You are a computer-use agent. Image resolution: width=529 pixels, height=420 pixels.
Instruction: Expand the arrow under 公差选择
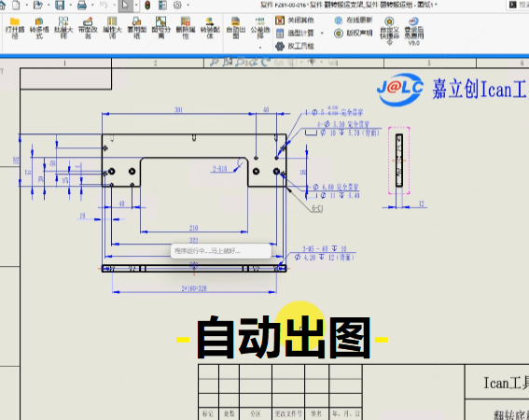[260, 48]
